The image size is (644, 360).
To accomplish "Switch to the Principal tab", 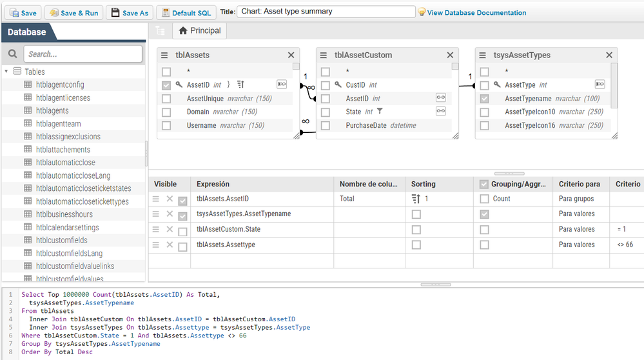I will click(x=199, y=30).
